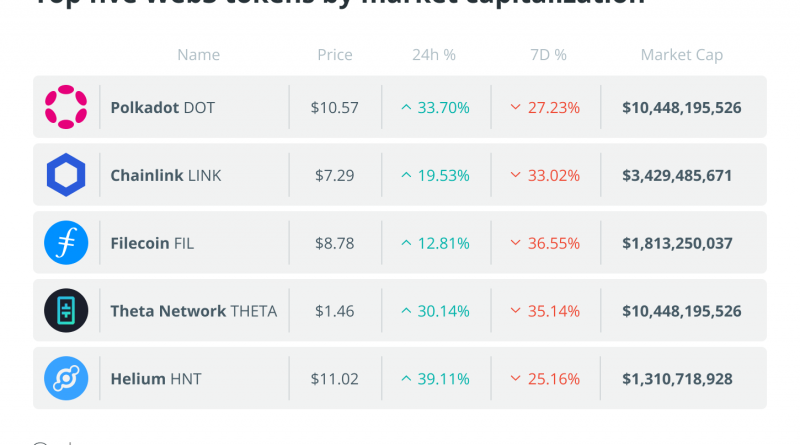Open the Polkadot DOT name link
The image size is (800, 445).
click(162, 107)
